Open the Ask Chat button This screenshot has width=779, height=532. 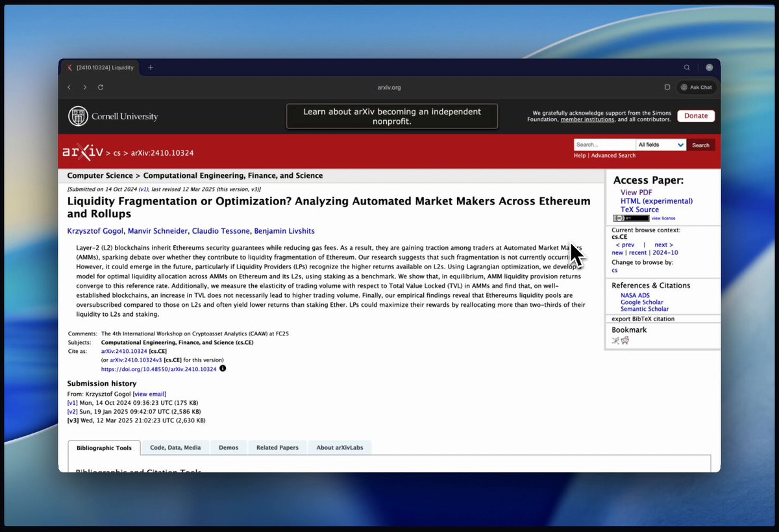coord(697,87)
